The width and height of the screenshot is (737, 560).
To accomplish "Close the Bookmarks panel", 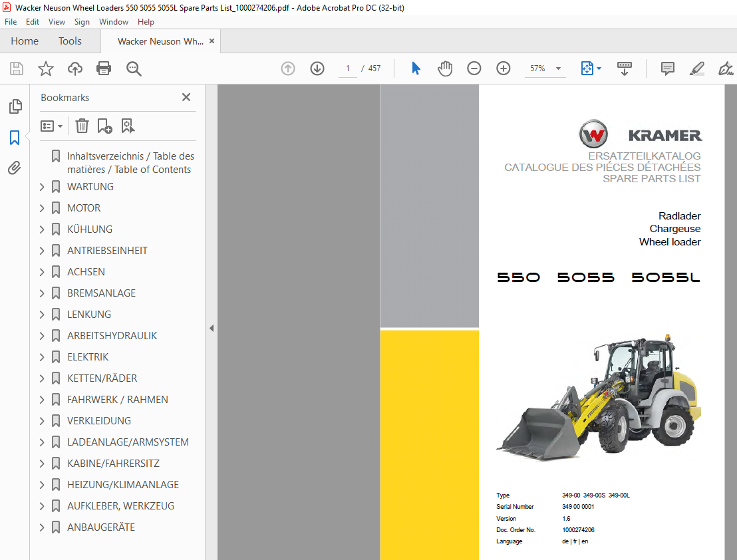I will click(x=186, y=97).
